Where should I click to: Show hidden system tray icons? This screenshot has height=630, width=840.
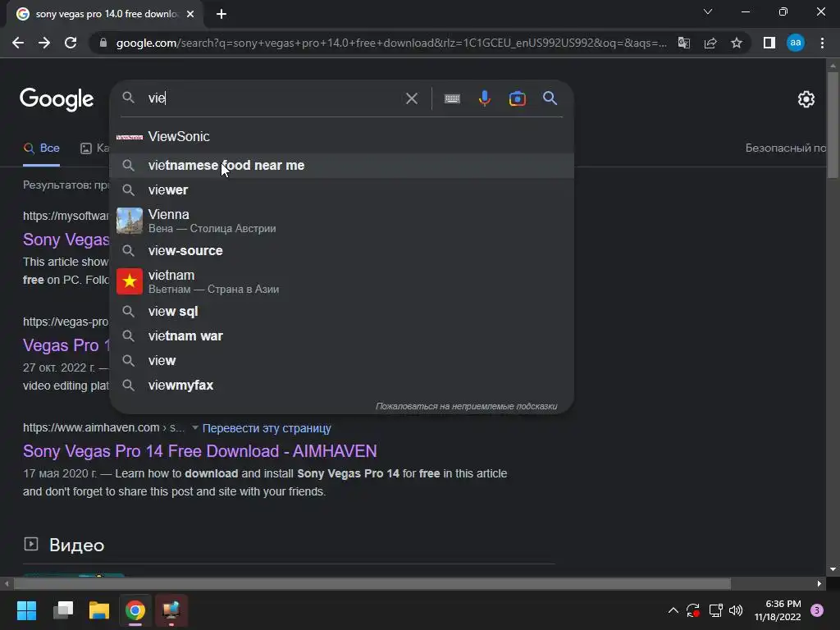coord(673,610)
